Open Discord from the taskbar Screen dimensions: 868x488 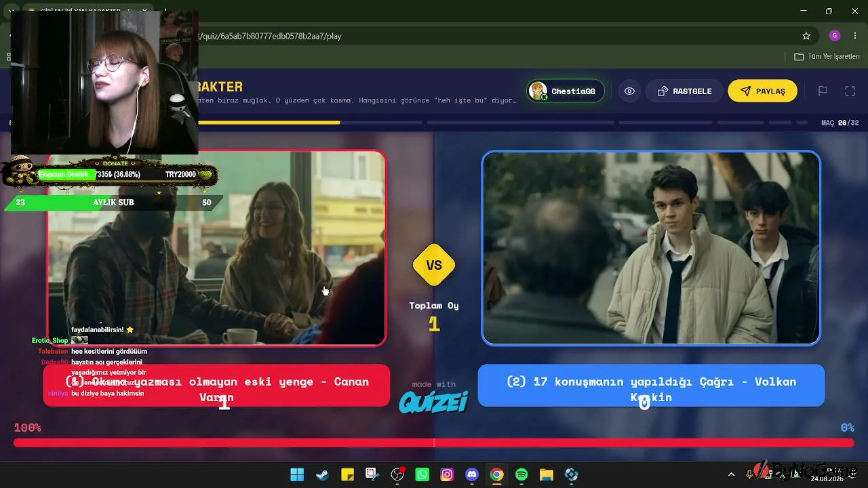472,474
